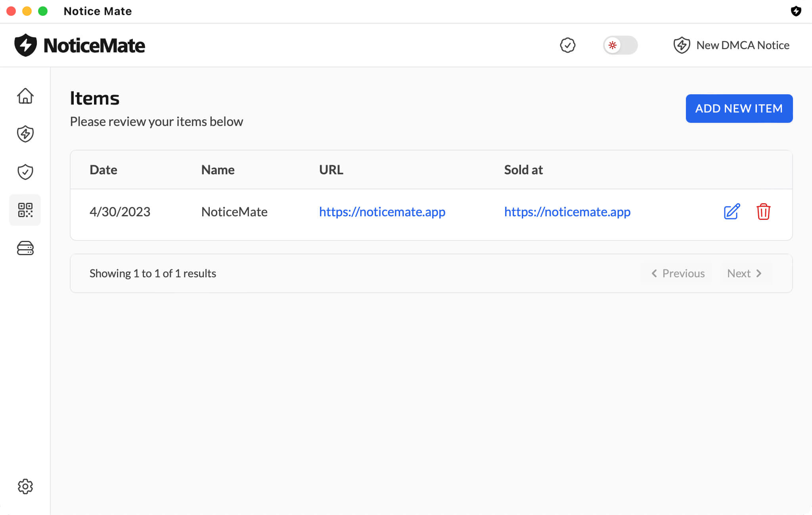Delete the NoticeMate item with trash icon
This screenshot has height=515, width=812.
coord(763,212)
